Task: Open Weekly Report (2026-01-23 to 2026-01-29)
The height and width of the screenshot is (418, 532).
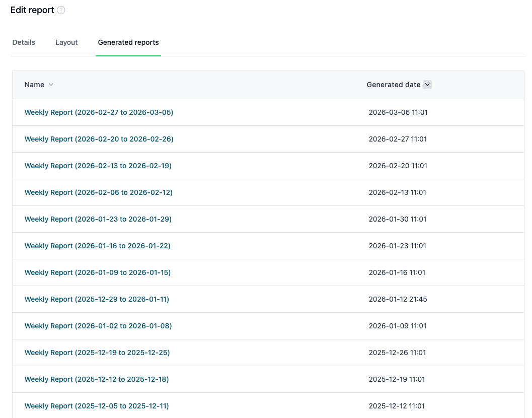Action: click(98, 219)
